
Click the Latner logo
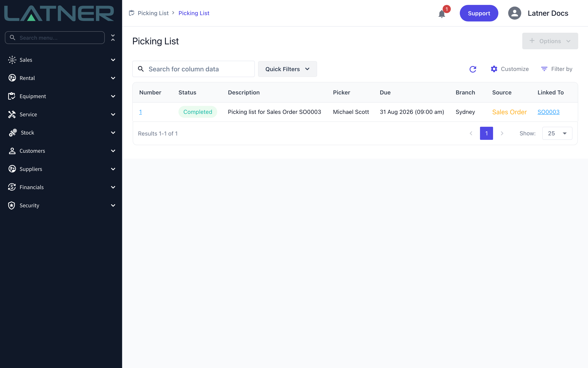tap(59, 13)
